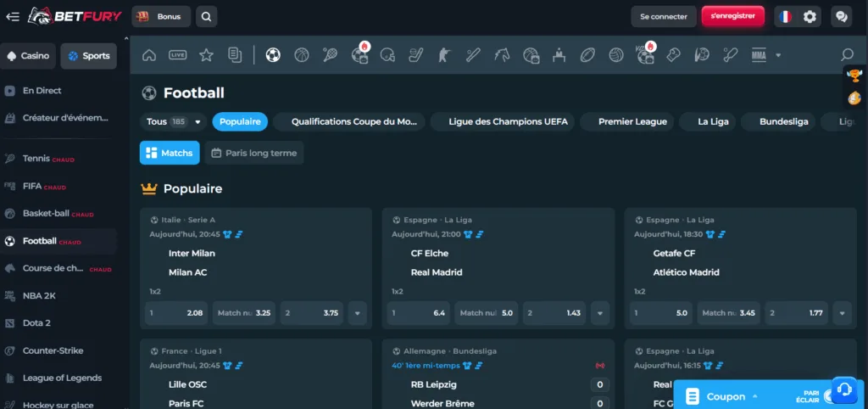This screenshot has width=868, height=409.
Task: Select the Premier League filter
Action: click(x=626, y=121)
